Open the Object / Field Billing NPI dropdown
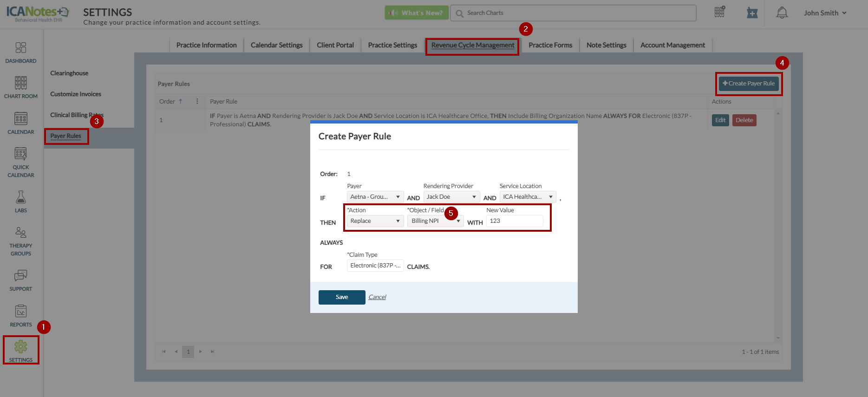This screenshot has width=868, height=397. click(435, 221)
